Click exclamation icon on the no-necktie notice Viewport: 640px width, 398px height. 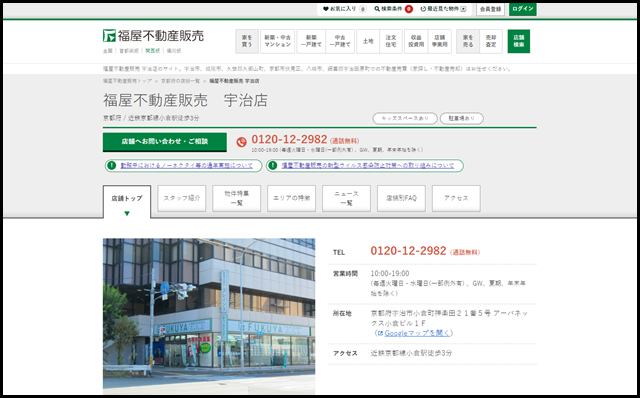point(111,165)
